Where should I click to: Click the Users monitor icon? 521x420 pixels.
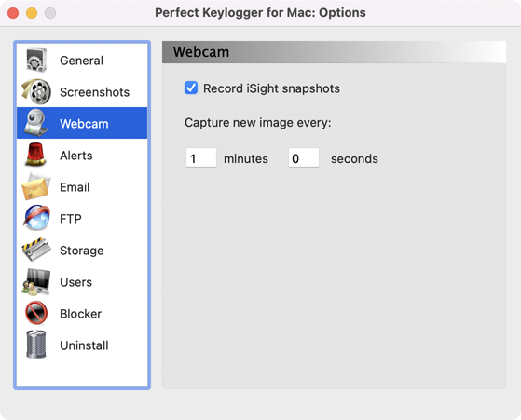coord(36,282)
